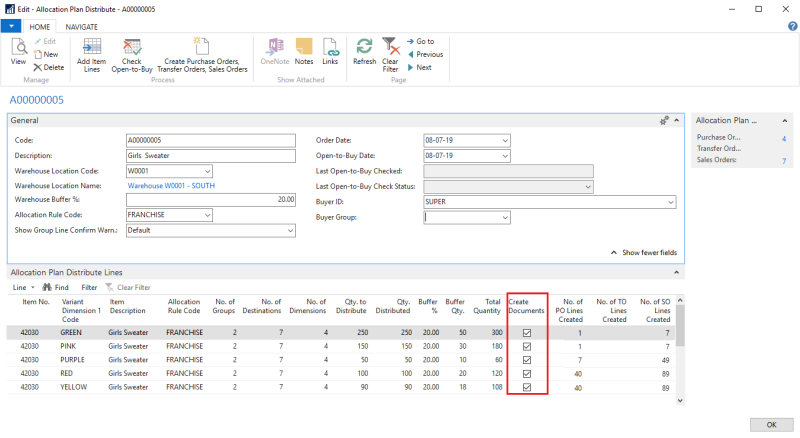This screenshot has width=800, height=438.
Task: Click scroll up arrow of lines grid
Action: coord(680,300)
